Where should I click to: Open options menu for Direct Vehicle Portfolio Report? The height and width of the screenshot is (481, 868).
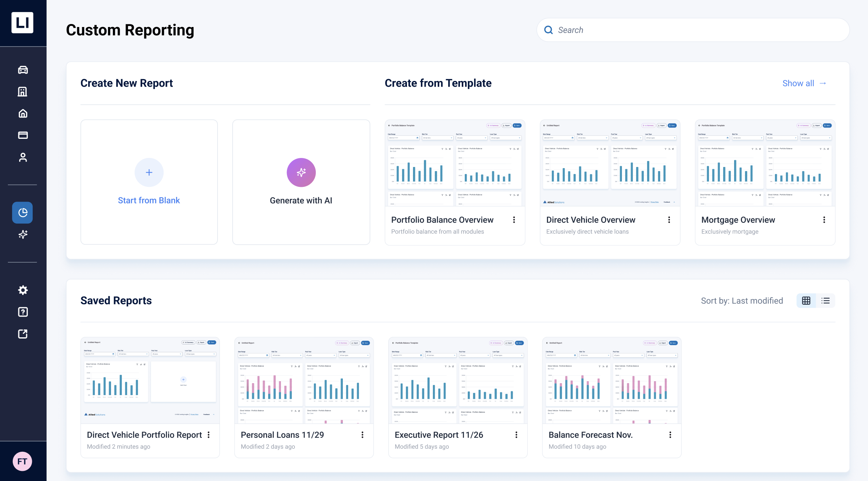[x=209, y=435]
